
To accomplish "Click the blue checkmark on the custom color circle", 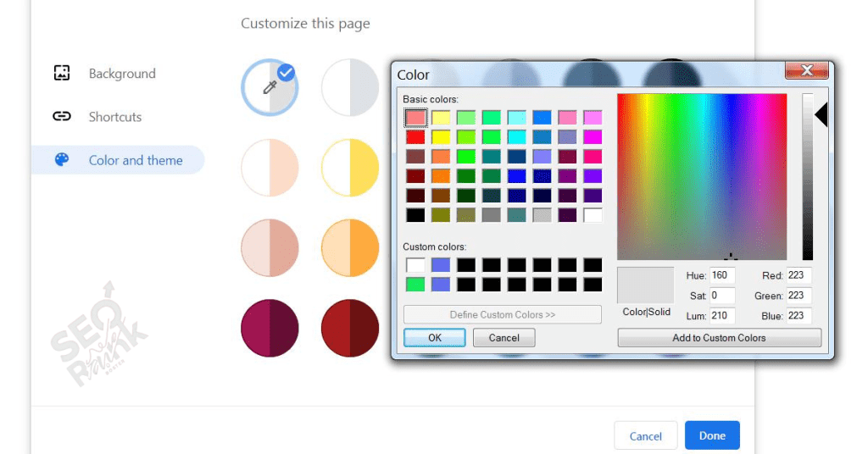I will 286,73.
